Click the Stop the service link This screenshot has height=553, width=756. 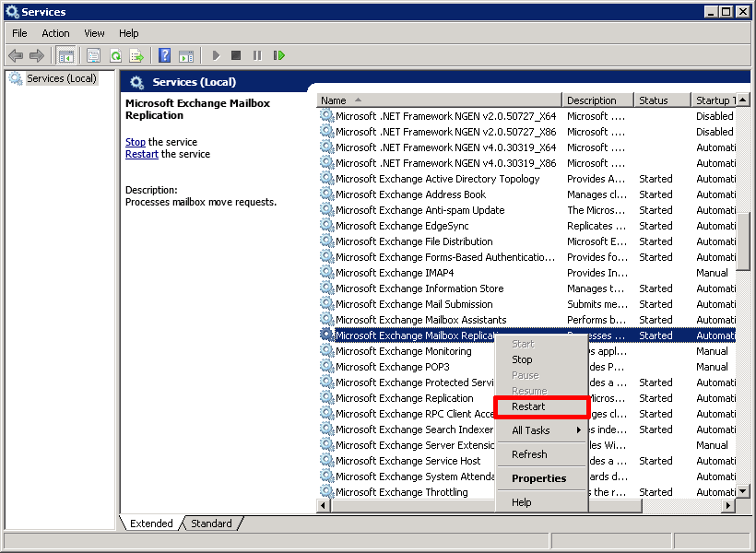(x=135, y=142)
